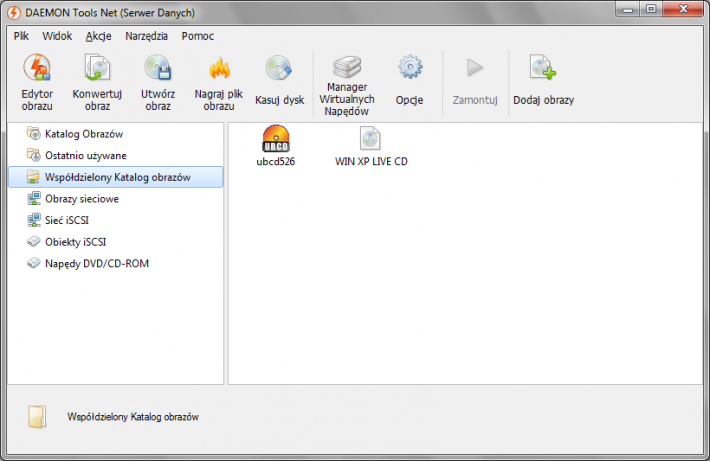Open Obrazy sieciowe node
Viewport: 710px width, 461px height.
tap(116, 199)
